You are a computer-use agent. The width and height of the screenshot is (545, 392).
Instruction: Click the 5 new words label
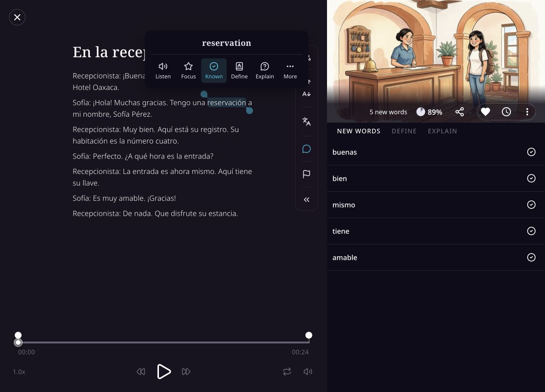[388, 112]
